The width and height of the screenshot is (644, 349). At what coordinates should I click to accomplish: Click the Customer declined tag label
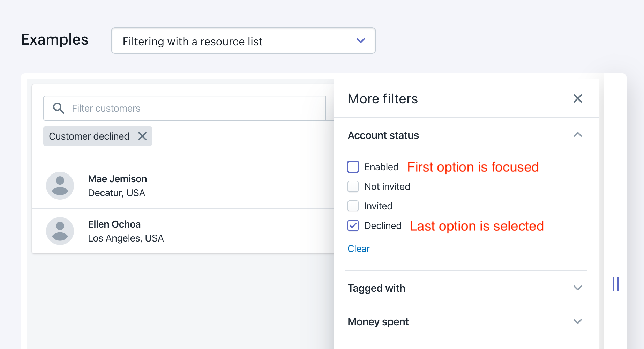[89, 136]
